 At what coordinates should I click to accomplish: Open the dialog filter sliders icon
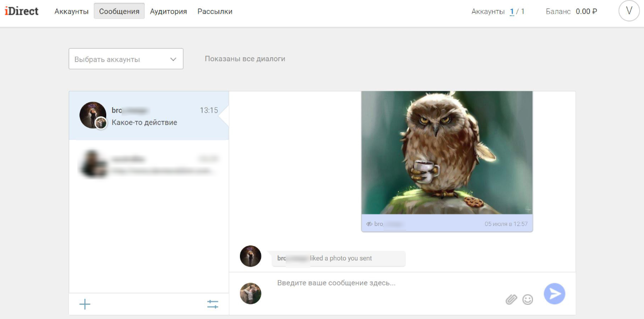pyautogui.click(x=213, y=304)
